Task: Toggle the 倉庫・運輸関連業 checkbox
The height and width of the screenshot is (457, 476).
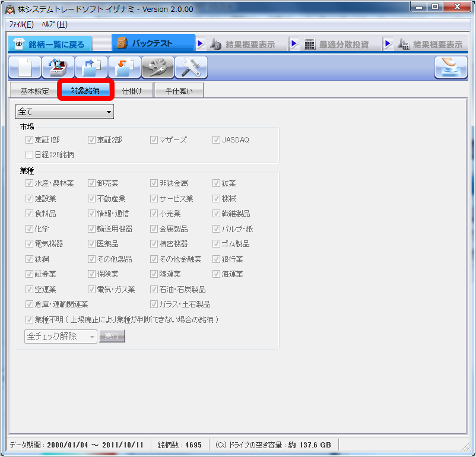Action: 29,304
